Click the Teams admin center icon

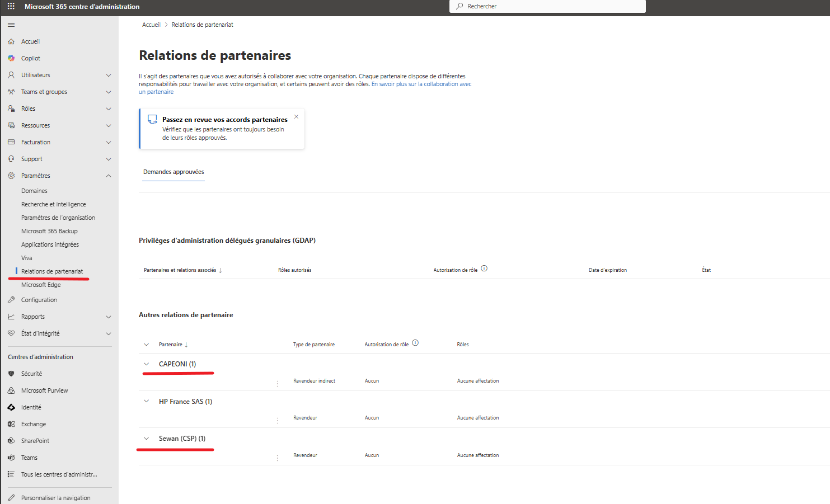coord(11,458)
